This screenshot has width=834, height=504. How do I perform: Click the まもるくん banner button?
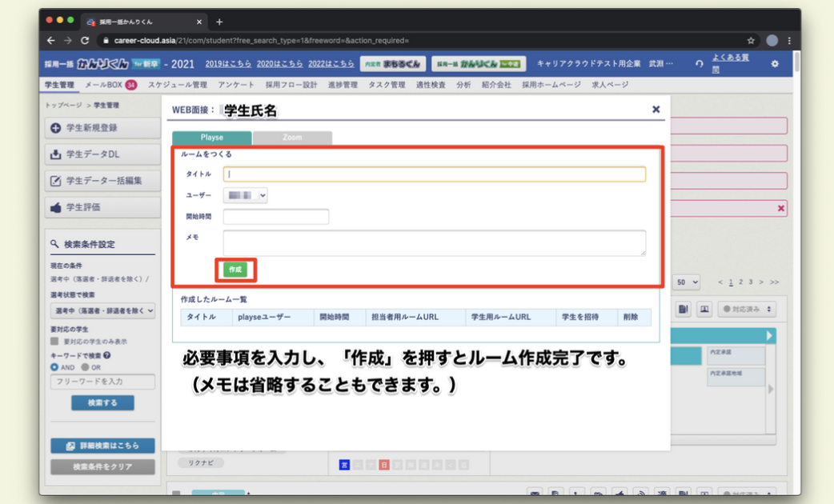(x=393, y=64)
